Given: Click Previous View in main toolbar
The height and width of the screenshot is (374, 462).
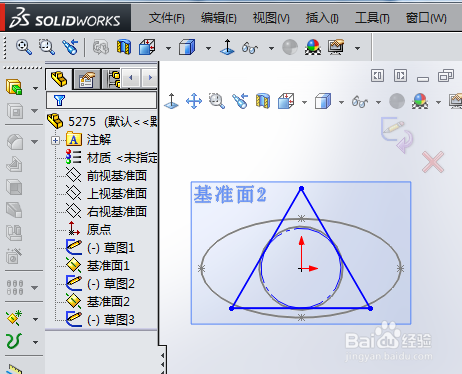Looking at the screenshot, I should (70, 47).
